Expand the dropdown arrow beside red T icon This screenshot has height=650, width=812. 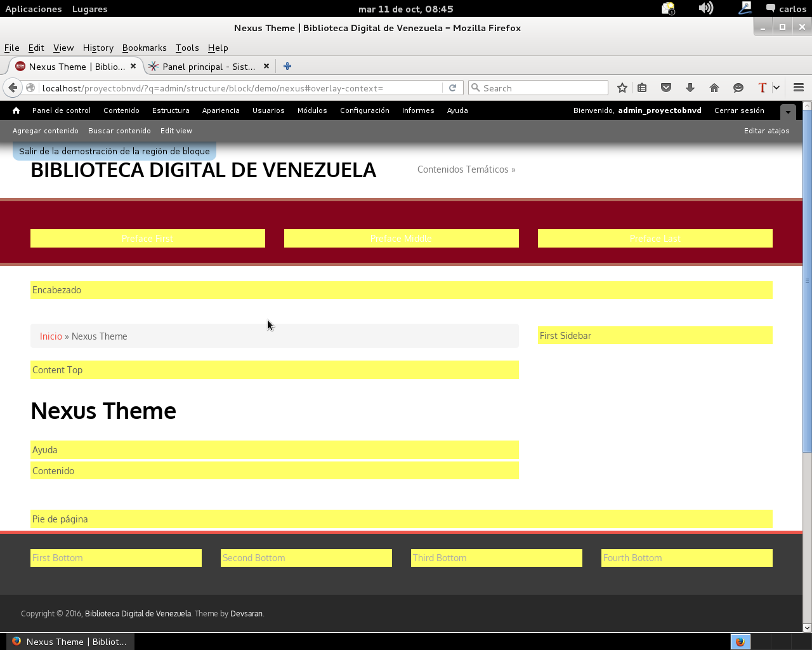pyautogui.click(x=776, y=88)
